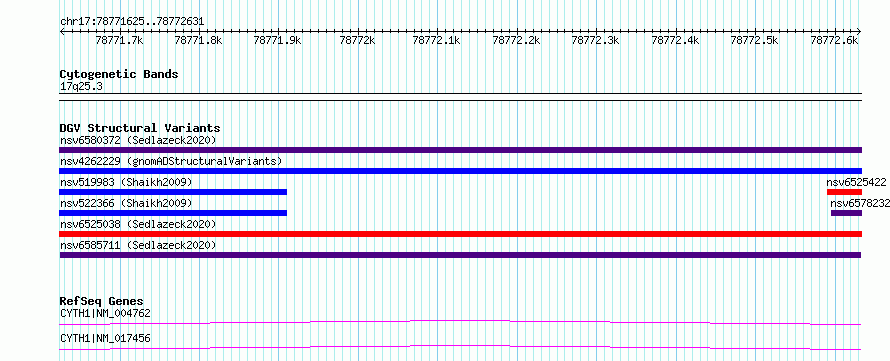Click the nsv6525038 red variant bar
Viewport: 890px width, 361px height.
click(460, 234)
